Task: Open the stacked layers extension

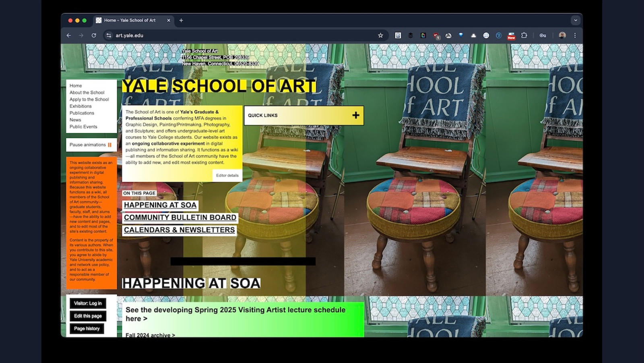Action: point(411,35)
